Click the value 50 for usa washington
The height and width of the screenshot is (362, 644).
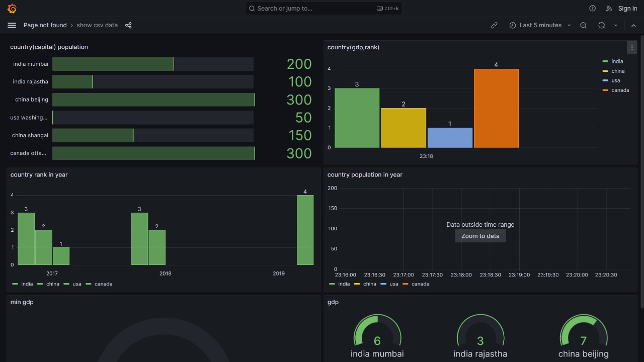[x=304, y=118]
